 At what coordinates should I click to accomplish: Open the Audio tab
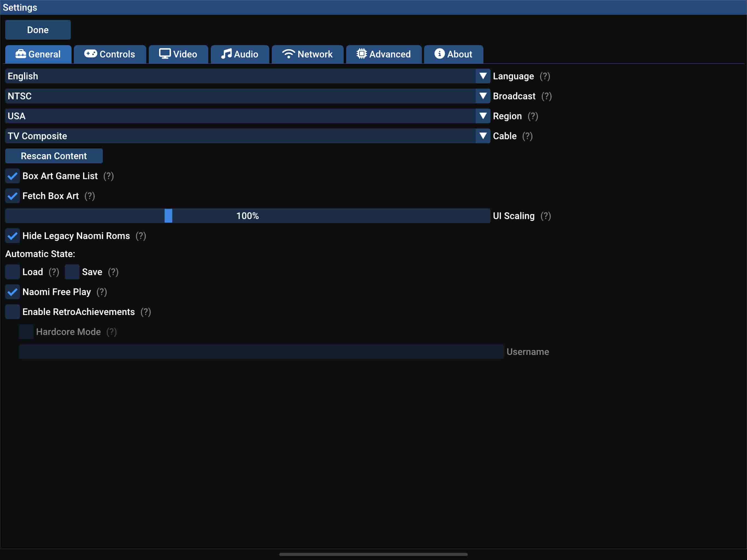coord(240,54)
